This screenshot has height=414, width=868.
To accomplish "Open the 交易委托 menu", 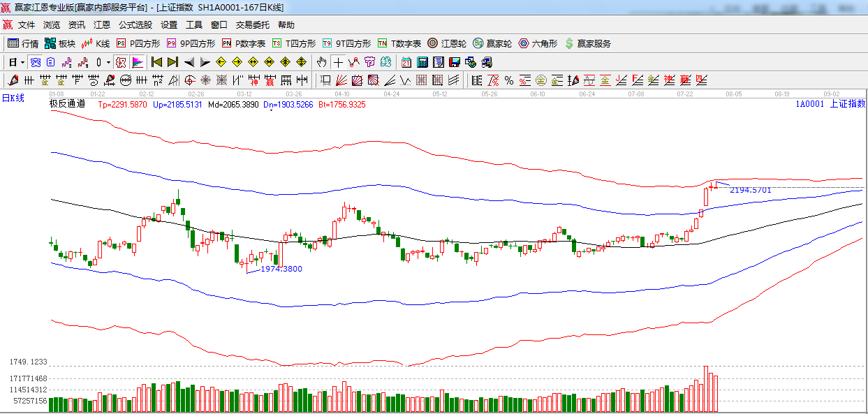I will (x=252, y=24).
